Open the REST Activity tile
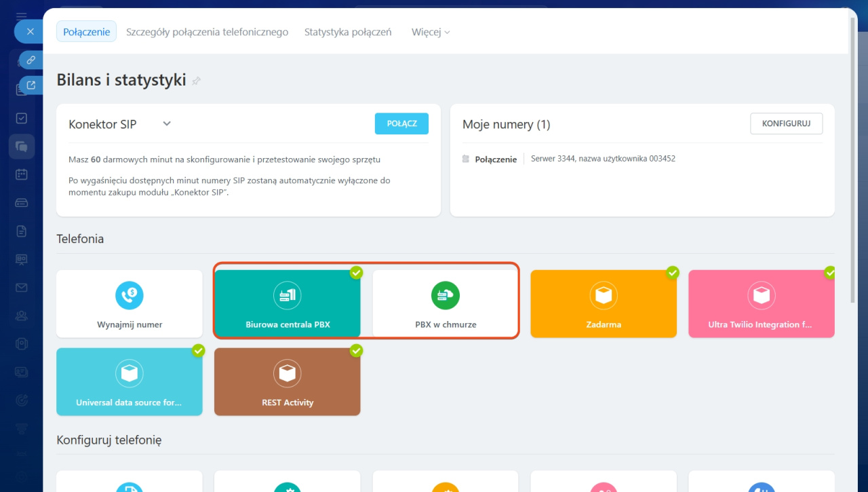Image resolution: width=868 pixels, height=492 pixels. point(288,381)
